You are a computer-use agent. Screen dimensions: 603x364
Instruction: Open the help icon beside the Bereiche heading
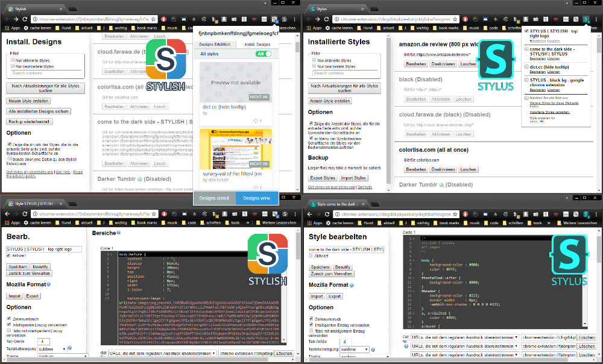119,233
